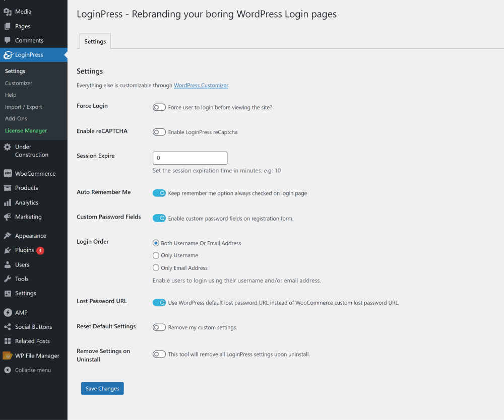Open Appearance using the paintbrush icon
Viewport: 504px width, 420px height.
pos(8,236)
